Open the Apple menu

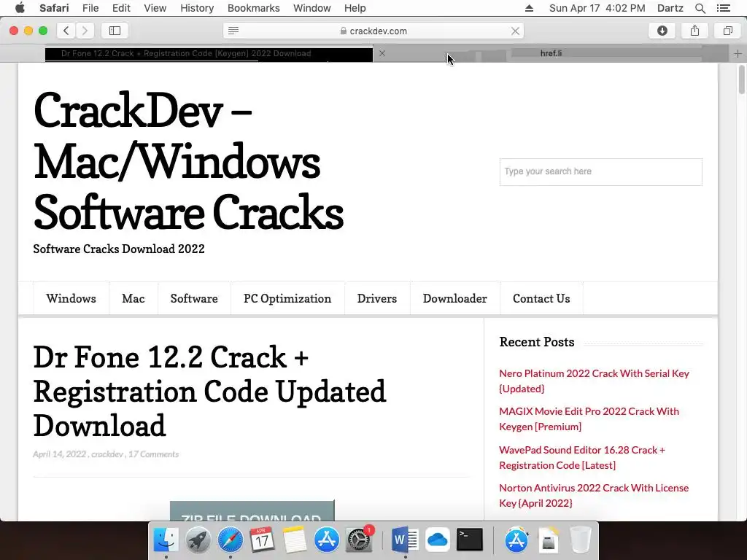coord(20,8)
